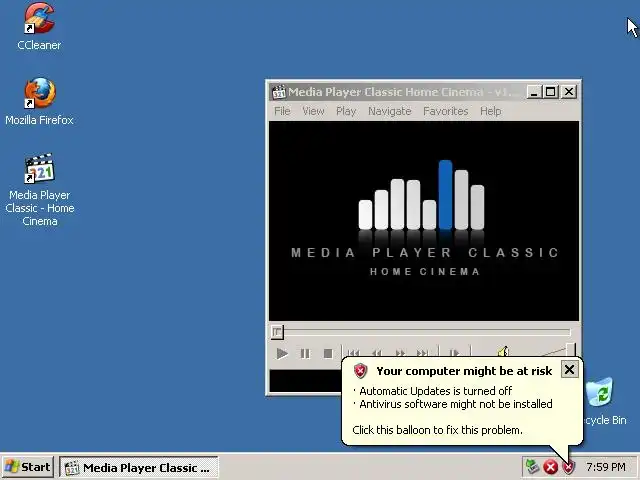Start playback with the Play button
Image resolution: width=640 pixels, height=480 pixels.
click(282, 353)
